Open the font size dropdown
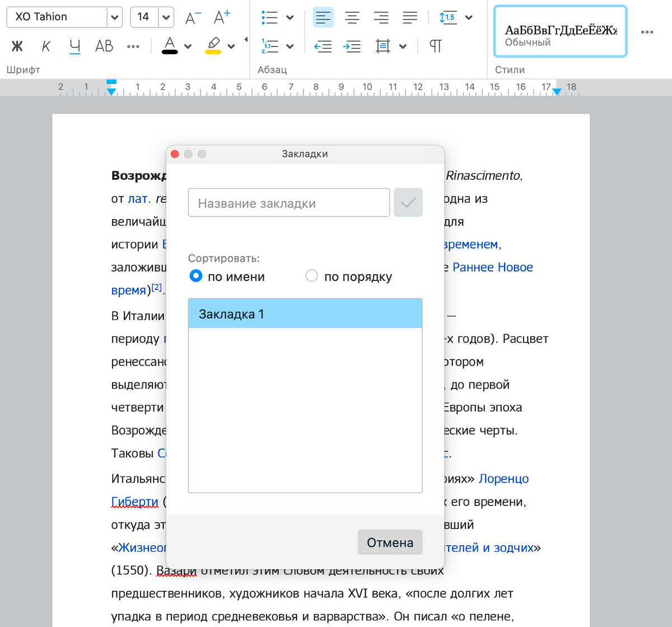The height and width of the screenshot is (627, 672). (166, 17)
